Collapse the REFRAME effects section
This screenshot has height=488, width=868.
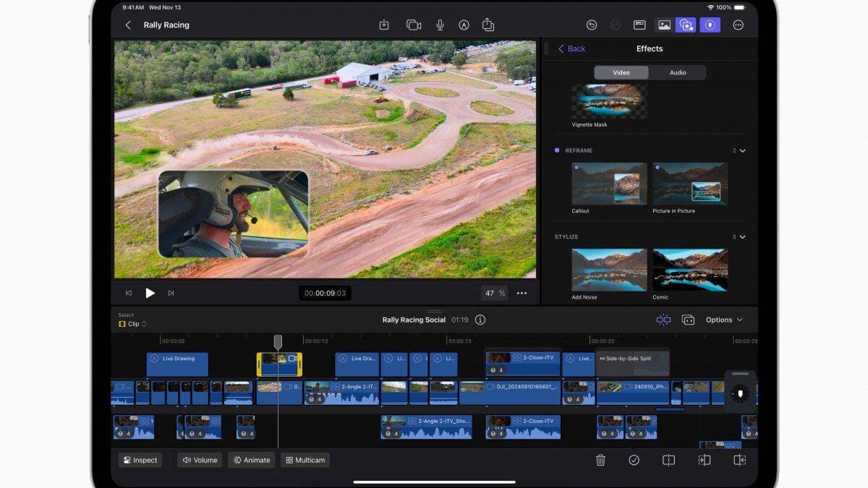tap(742, 150)
